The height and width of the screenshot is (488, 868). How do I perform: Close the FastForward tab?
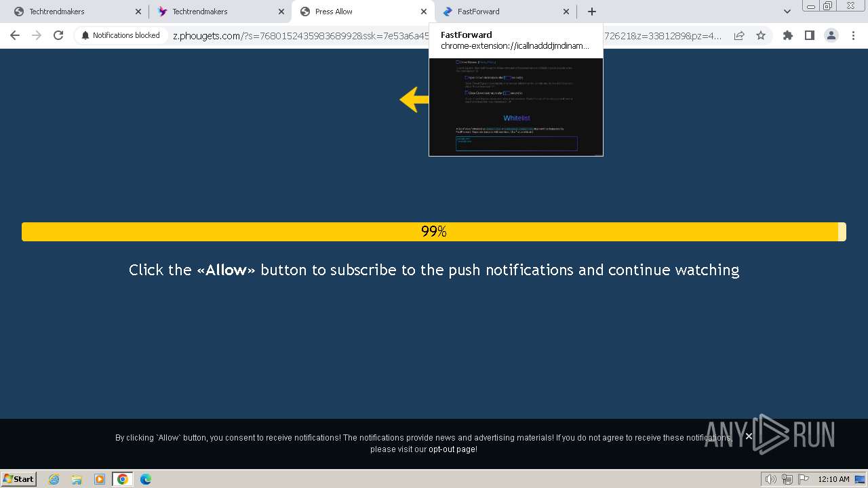(566, 12)
